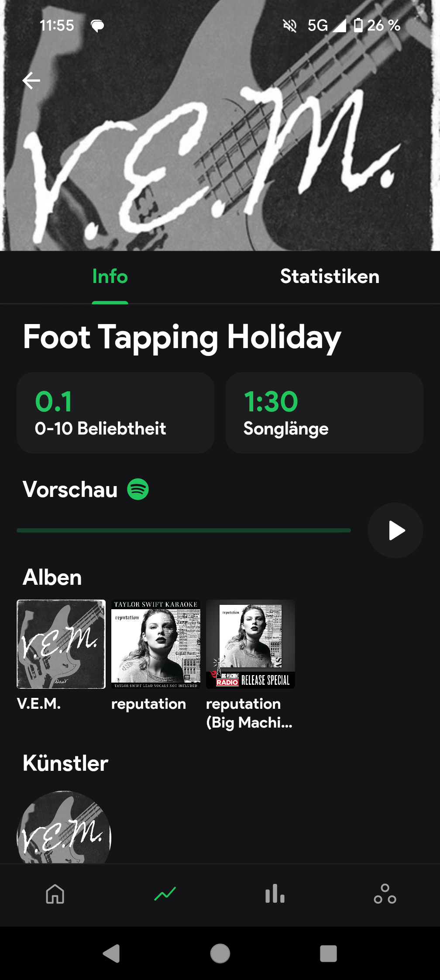The height and width of the screenshot is (980, 440).
Task: Open the V.E.M. album cover
Action: pos(61,644)
